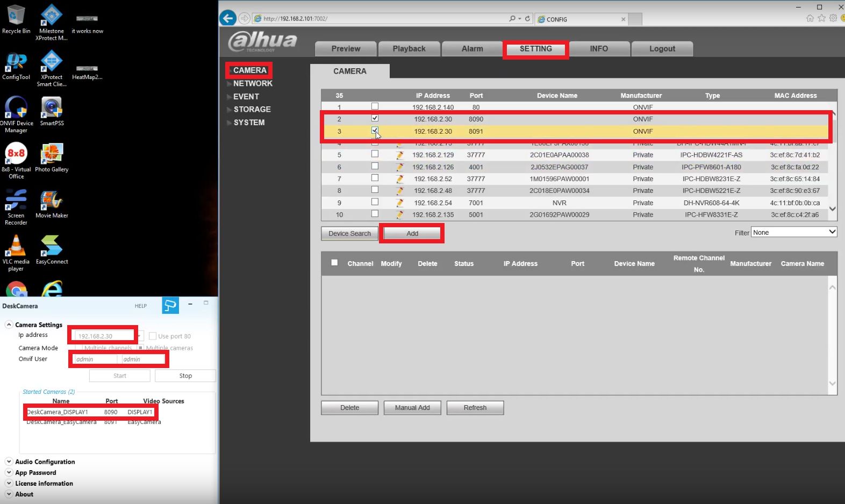Image resolution: width=845 pixels, height=504 pixels.
Task: Tick checkbox for IPC-PFW8601-A180 device row
Action: click(x=375, y=166)
